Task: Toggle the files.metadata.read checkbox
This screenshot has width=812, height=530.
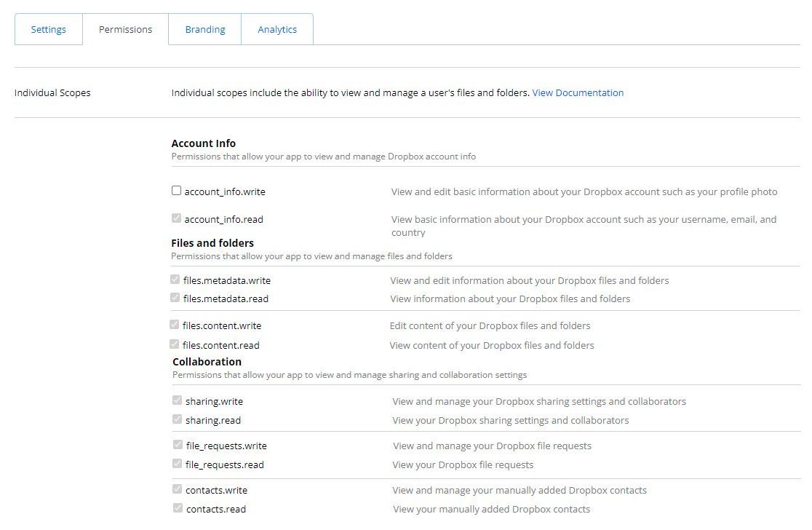Action: (175, 297)
